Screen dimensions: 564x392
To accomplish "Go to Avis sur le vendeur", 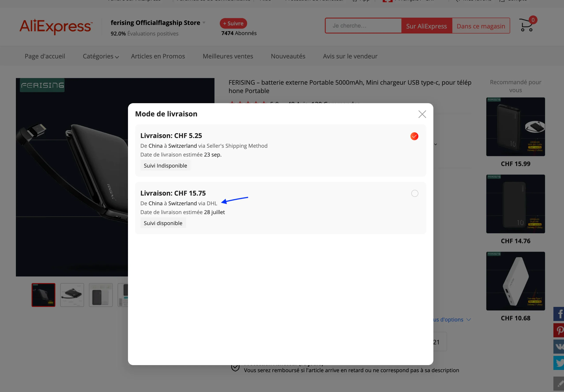I will click(x=350, y=56).
